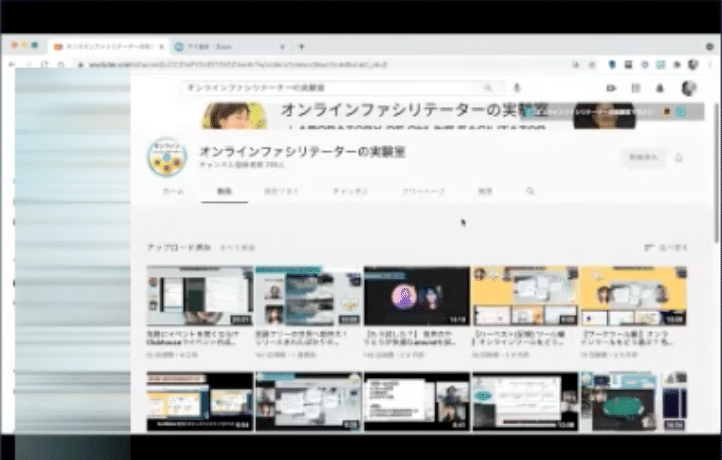Open the チャンネル tab
This screenshot has height=460, width=722.
pyautogui.click(x=350, y=191)
